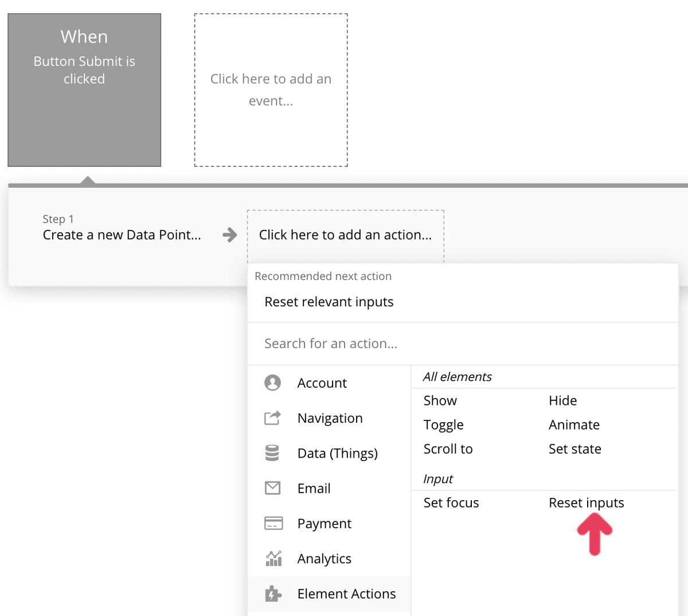The image size is (688, 616).
Task: Pick the Set state action
Action: tap(574, 449)
